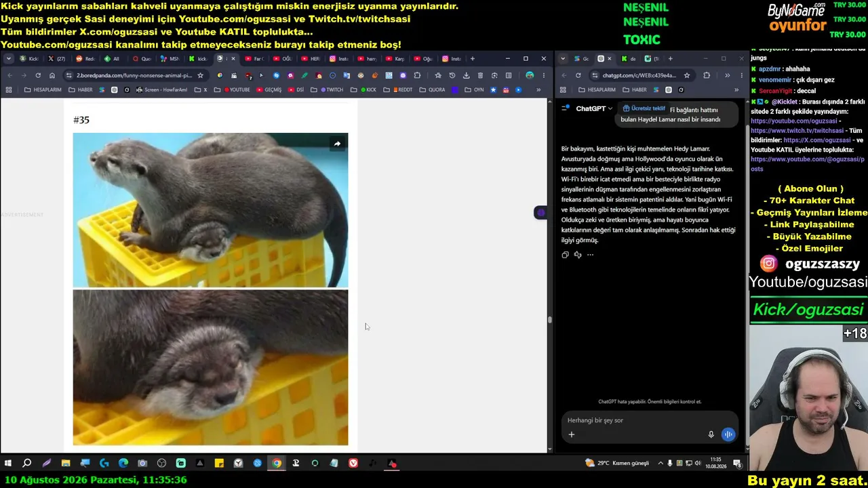Open HABER bookmark in ChatGPT window
Screen dimensions: 868x488
[635, 89]
